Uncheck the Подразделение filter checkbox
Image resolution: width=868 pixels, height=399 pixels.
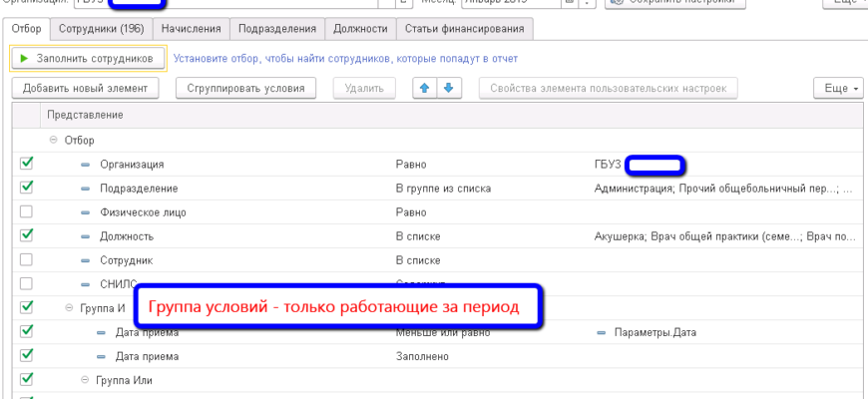coord(26,188)
